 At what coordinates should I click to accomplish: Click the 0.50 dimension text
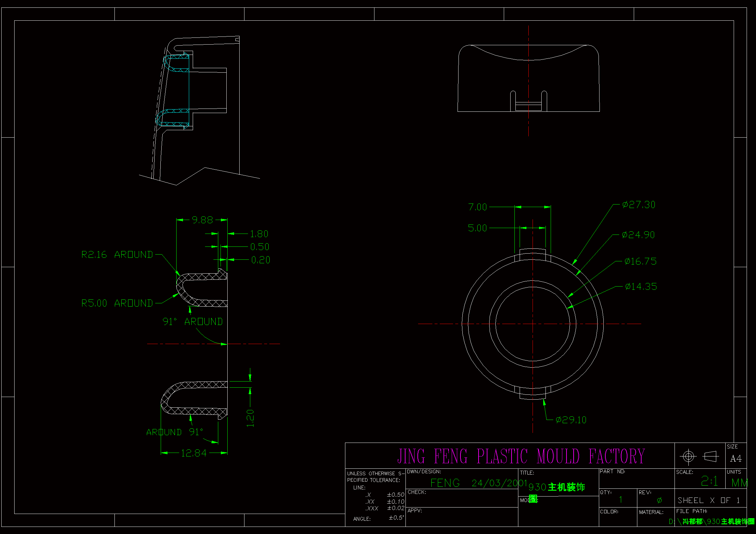point(259,247)
